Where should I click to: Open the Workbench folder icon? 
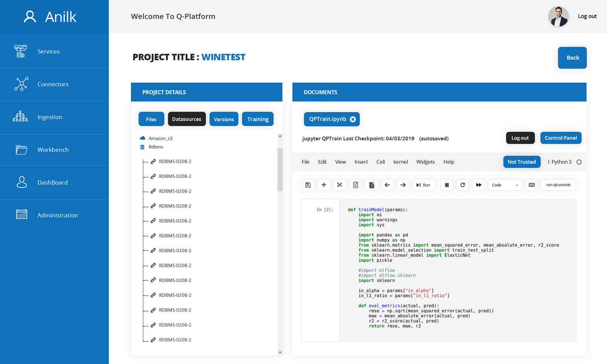tap(21, 150)
